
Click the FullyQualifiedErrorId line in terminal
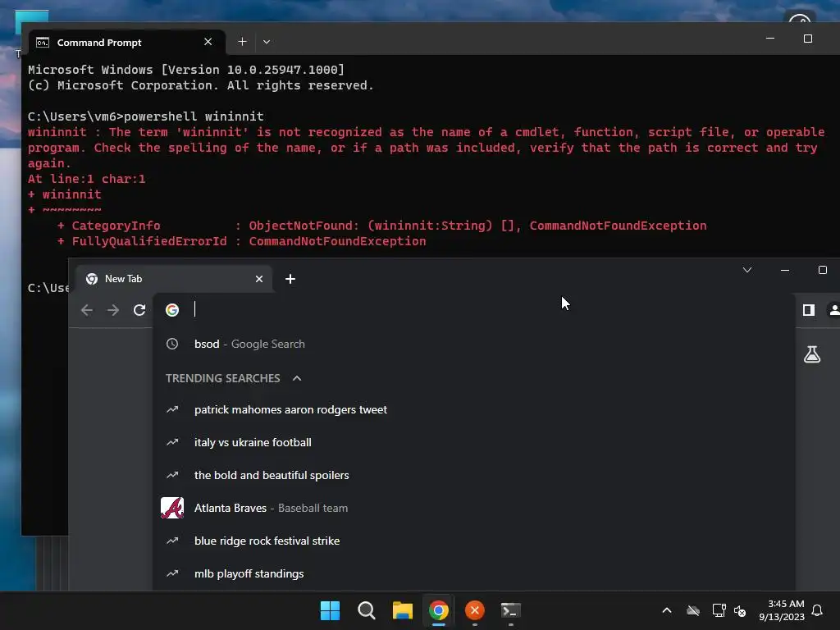coord(242,241)
